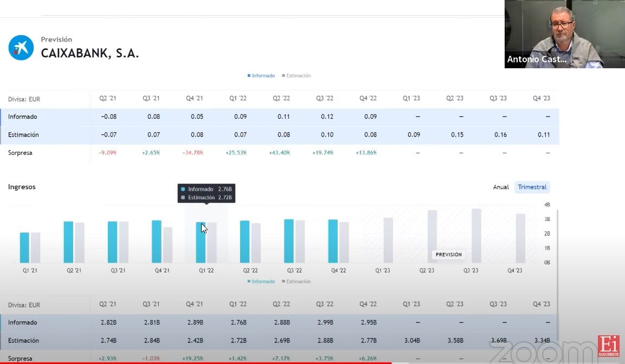
Task: Select the Trimestral chart view tab
Action: pyautogui.click(x=532, y=187)
